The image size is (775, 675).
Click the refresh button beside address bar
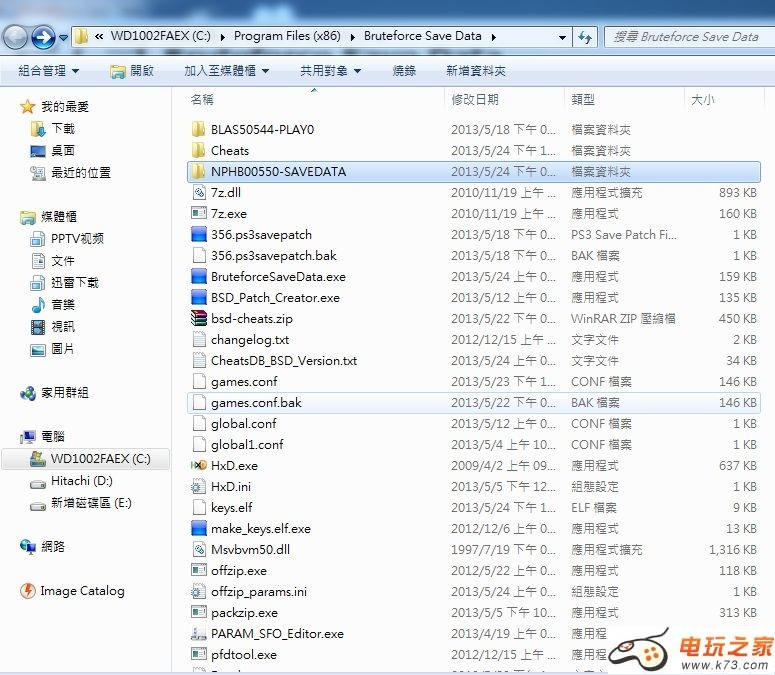tap(586, 37)
